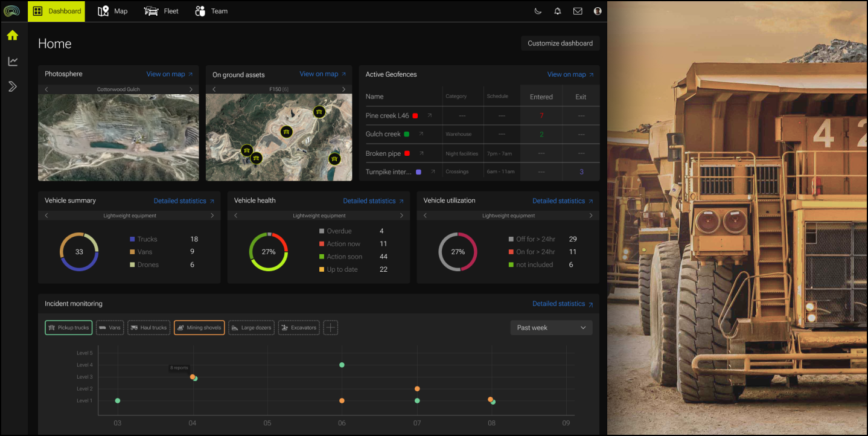Open the Home sidebar icon
868x436 pixels.
coord(13,35)
